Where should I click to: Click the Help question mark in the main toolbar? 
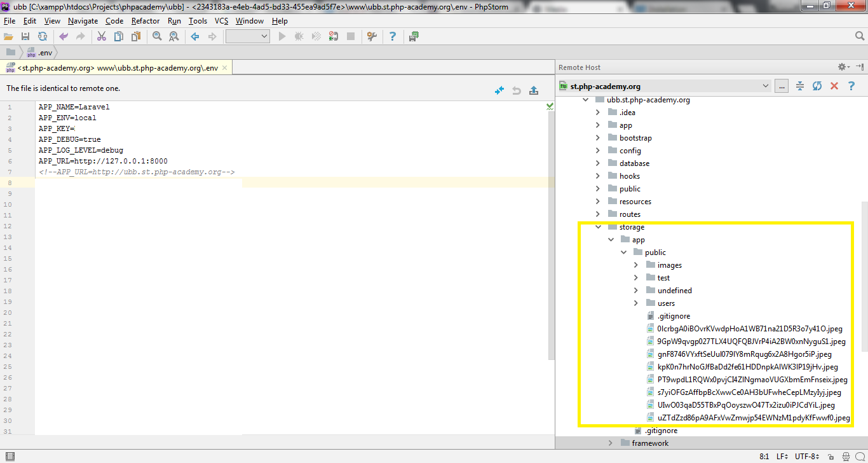click(392, 37)
